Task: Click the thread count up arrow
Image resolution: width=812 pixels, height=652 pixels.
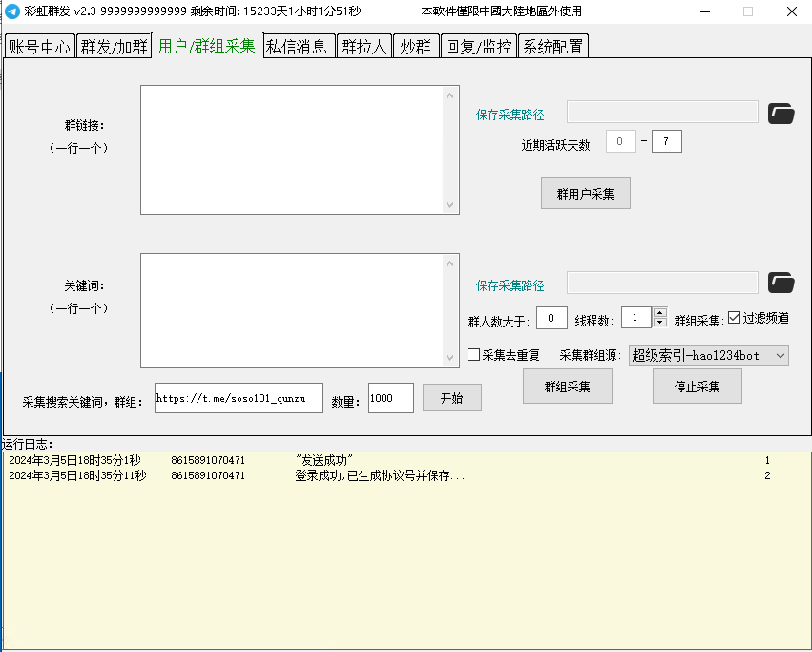Action: [659, 312]
